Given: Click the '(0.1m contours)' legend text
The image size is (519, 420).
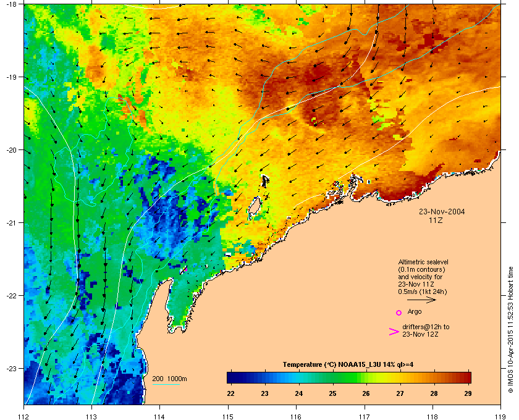Looking at the screenshot, I should click(x=421, y=269).
